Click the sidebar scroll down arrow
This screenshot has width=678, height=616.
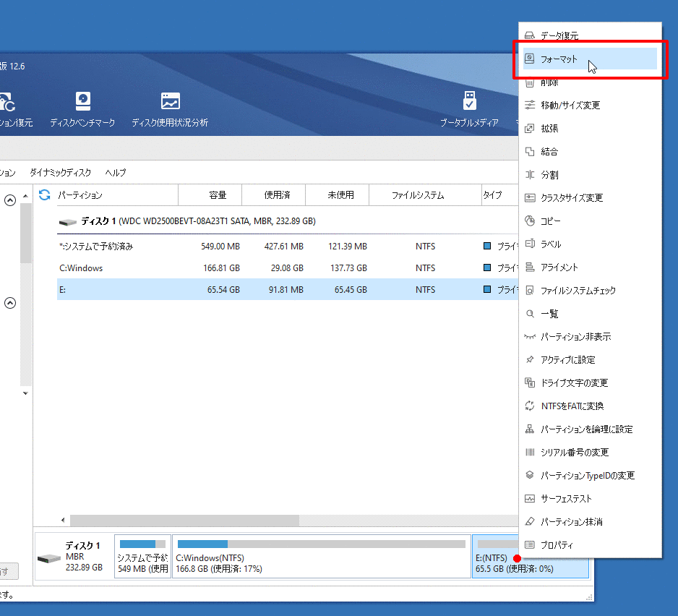tap(26, 393)
